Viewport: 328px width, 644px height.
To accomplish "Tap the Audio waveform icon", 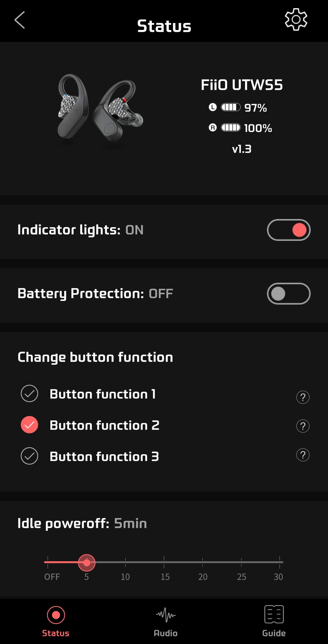I will pyautogui.click(x=166, y=615).
